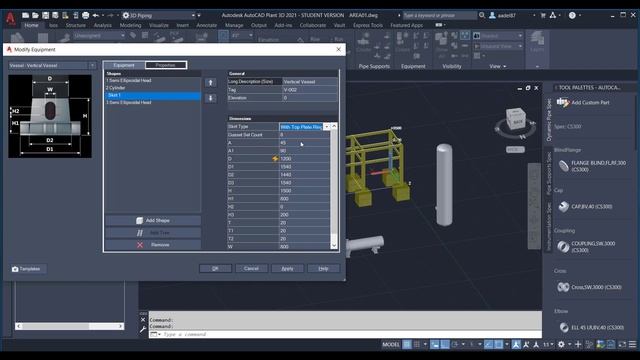
Task: Click the Remove button
Action: point(153,245)
